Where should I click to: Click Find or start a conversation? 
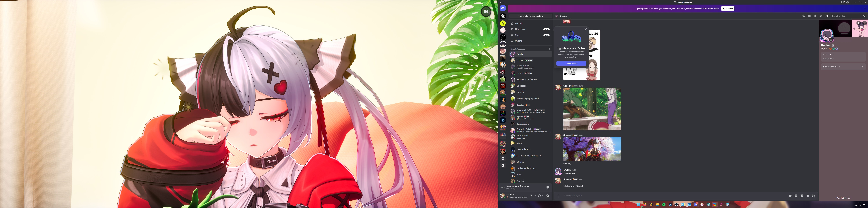tap(530, 16)
